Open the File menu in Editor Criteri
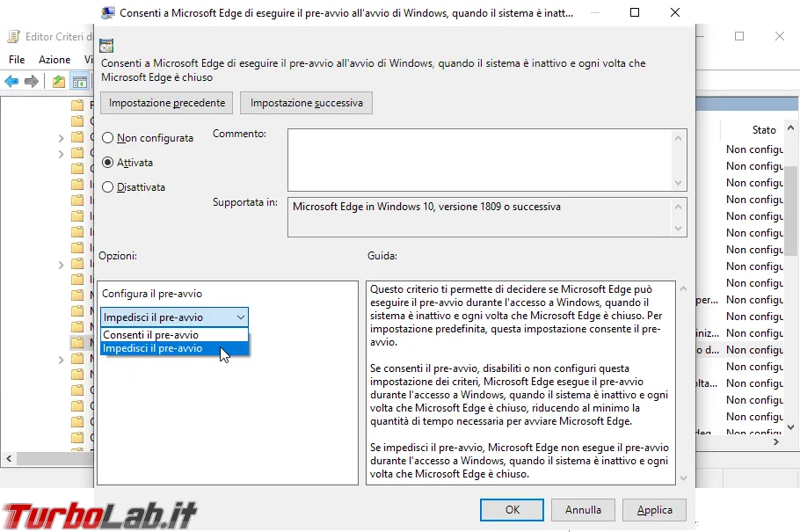 pyautogui.click(x=17, y=60)
